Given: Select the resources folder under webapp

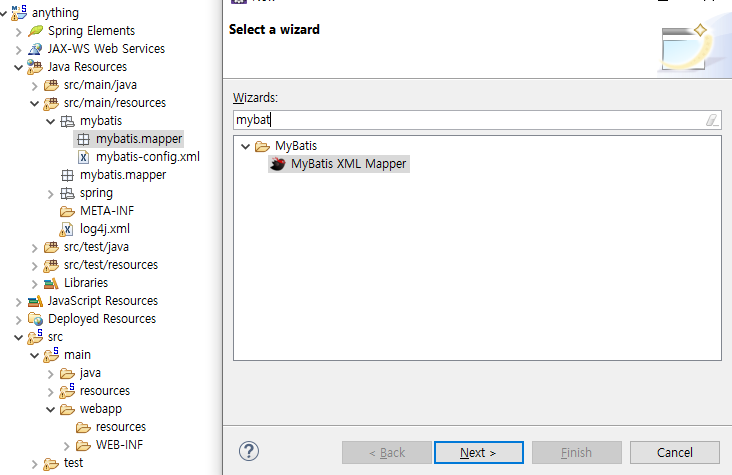Looking at the screenshot, I should 121,427.
